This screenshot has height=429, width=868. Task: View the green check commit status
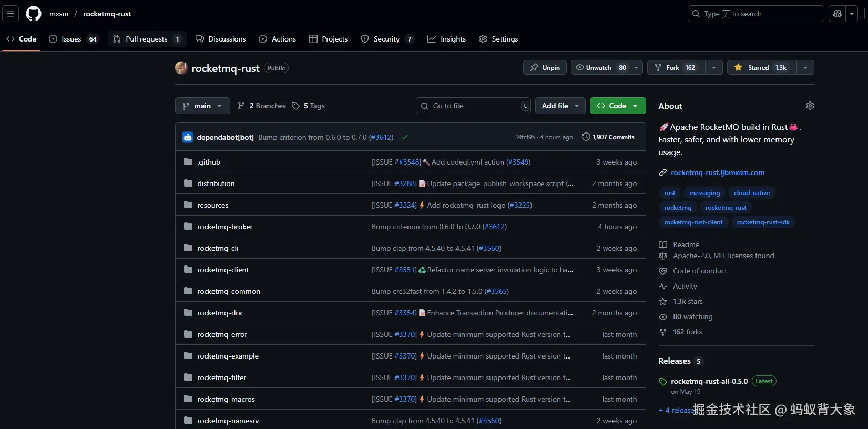[x=405, y=137]
